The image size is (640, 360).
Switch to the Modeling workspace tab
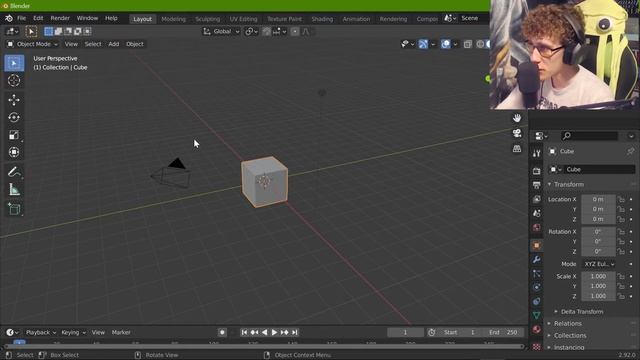click(x=173, y=19)
